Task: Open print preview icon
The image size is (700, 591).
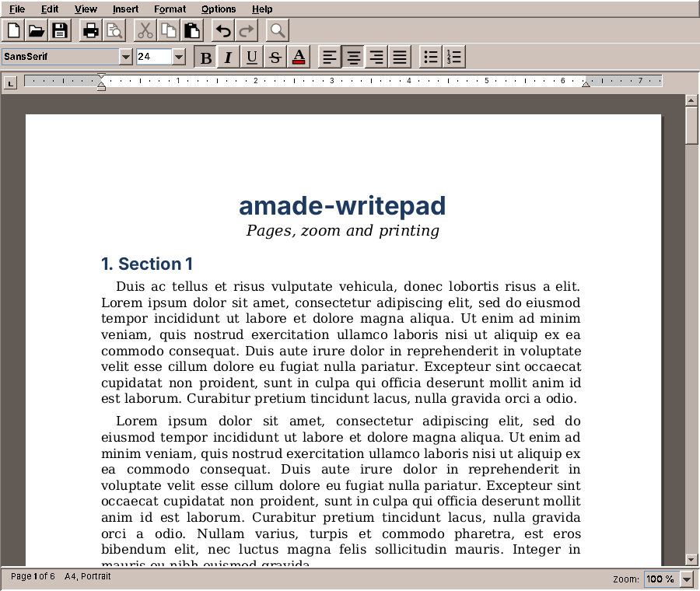Action: (x=114, y=31)
